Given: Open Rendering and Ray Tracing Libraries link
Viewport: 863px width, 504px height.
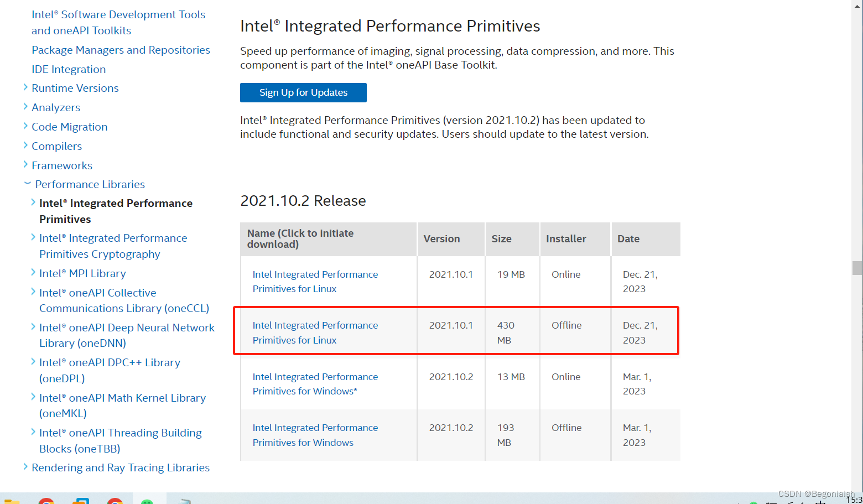Looking at the screenshot, I should click(x=121, y=467).
